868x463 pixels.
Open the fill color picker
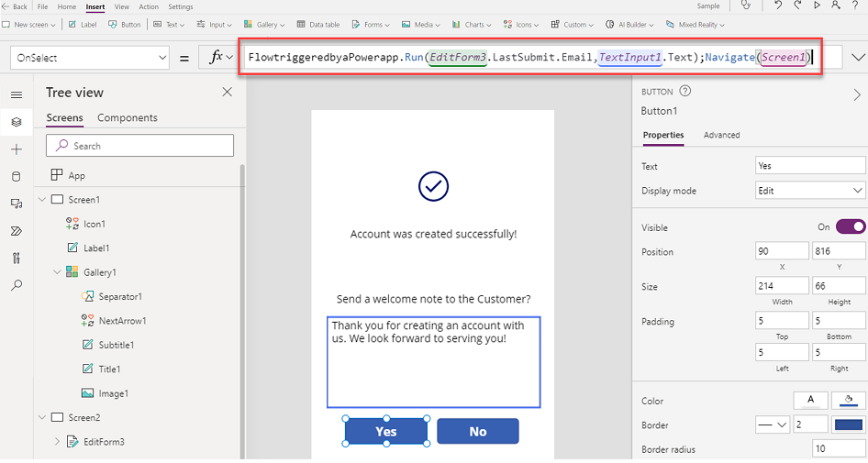click(849, 400)
